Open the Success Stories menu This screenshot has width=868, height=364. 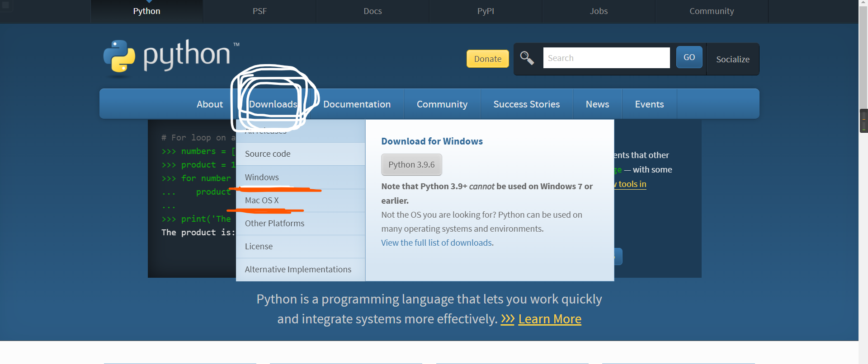point(527,104)
